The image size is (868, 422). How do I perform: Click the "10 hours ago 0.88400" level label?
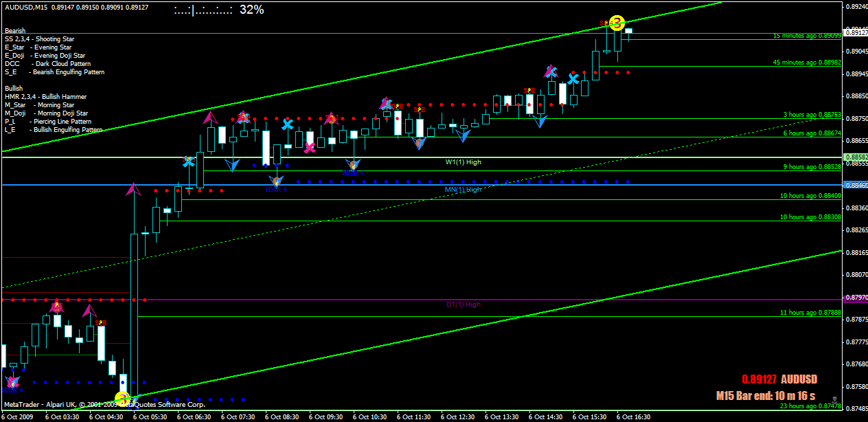[810, 196]
